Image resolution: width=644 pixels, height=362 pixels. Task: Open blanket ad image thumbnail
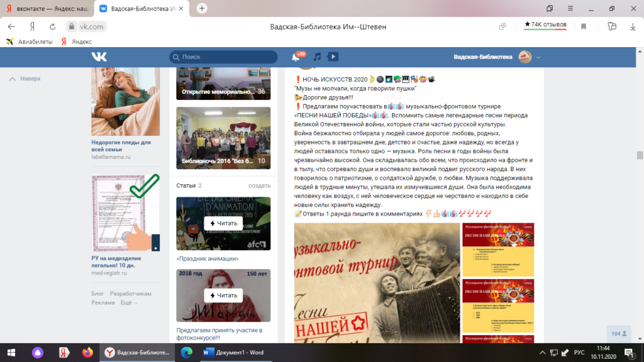tap(125, 101)
